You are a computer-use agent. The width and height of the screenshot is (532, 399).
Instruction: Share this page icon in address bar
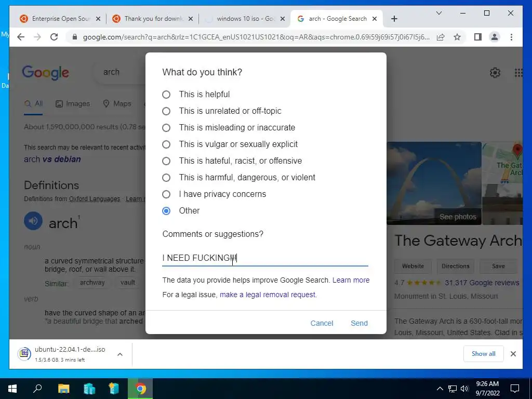click(441, 37)
